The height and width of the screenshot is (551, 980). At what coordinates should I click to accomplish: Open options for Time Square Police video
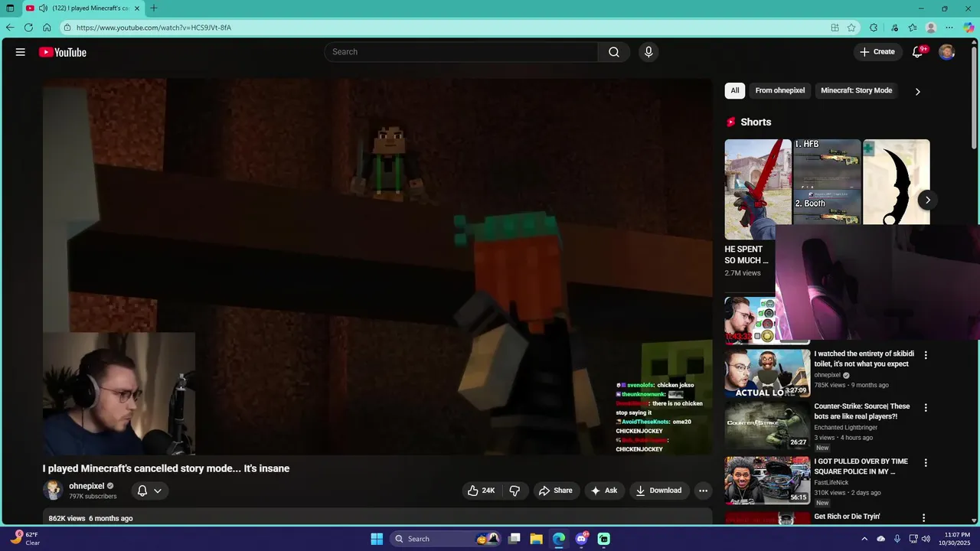coord(926,462)
